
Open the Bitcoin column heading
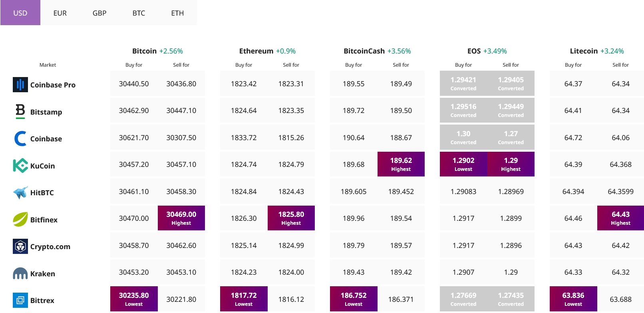pos(144,51)
